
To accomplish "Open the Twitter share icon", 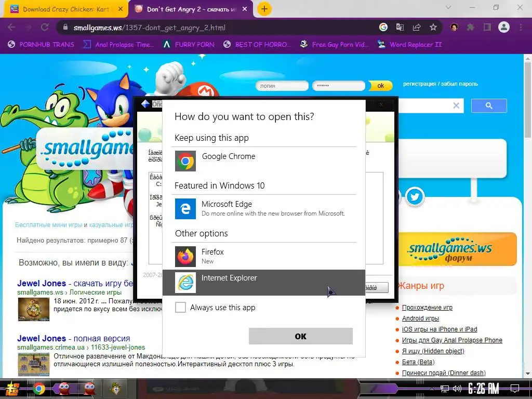I will 414,196.
